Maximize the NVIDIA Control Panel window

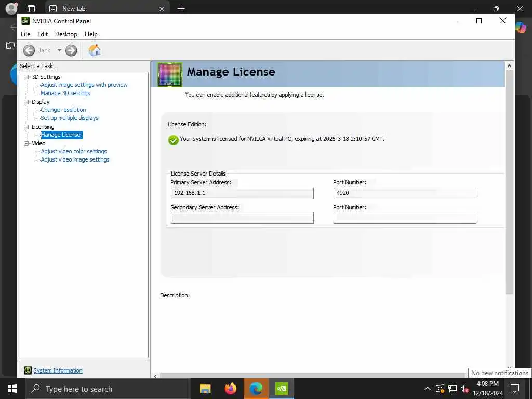pyautogui.click(x=479, y=21)
